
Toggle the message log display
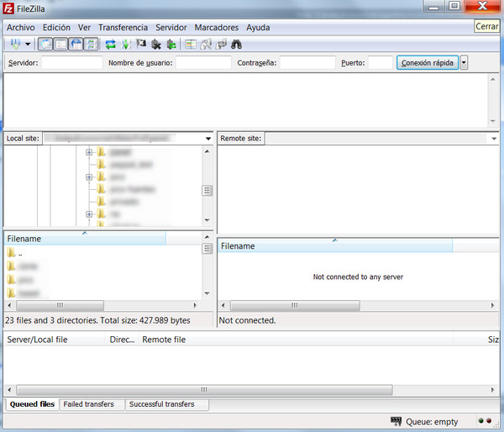point(45,44)
